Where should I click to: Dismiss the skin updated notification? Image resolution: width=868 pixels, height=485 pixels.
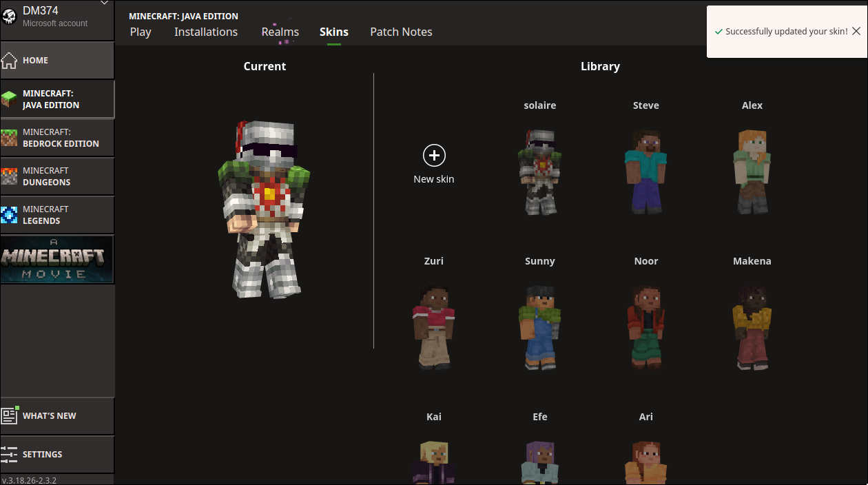pos(856,31)
